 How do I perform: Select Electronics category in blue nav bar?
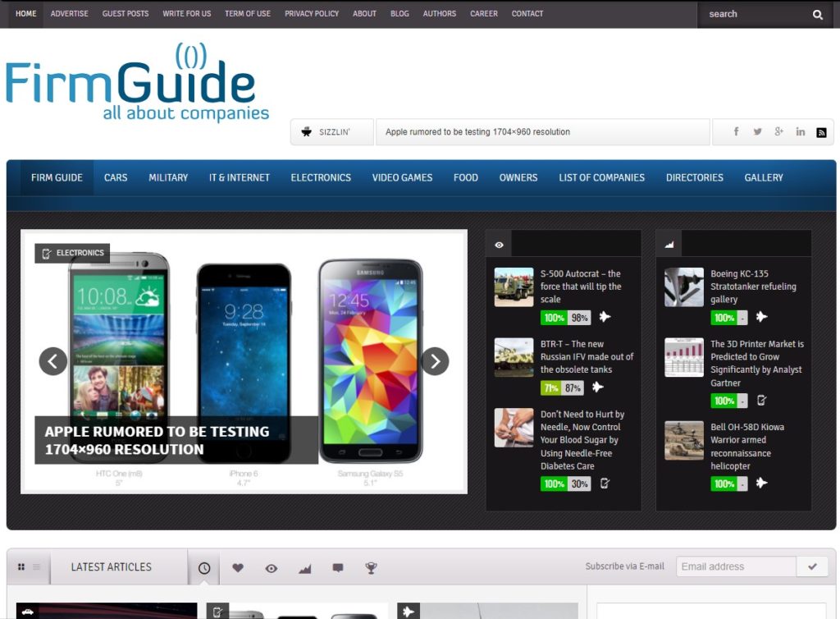pyautogui.click(x=321, y=177)
